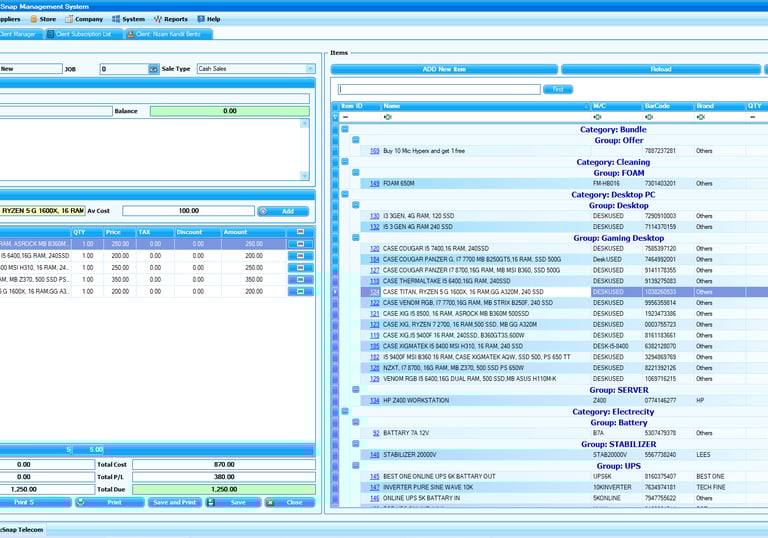Collapse the Group: Gaming Desktop section
768x538 pixels.
click(355, 238)
